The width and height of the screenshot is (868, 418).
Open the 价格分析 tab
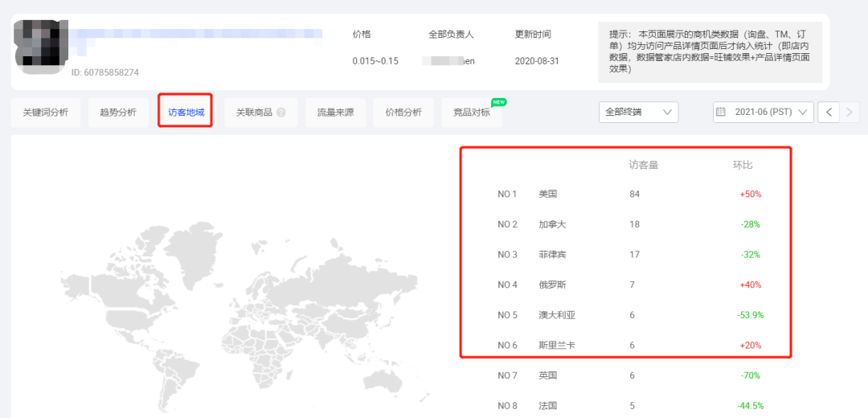tap(403, 113)
